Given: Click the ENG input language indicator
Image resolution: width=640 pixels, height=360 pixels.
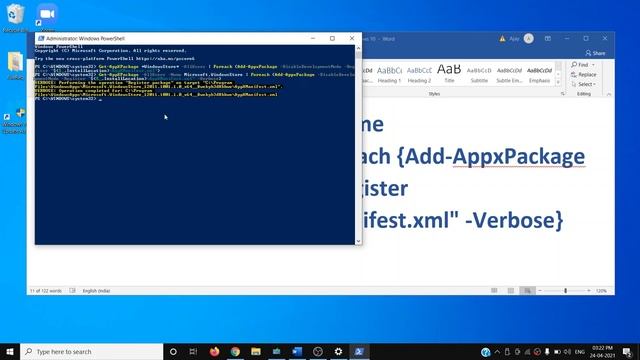Looking at the screenshot, I should point(580,351).
